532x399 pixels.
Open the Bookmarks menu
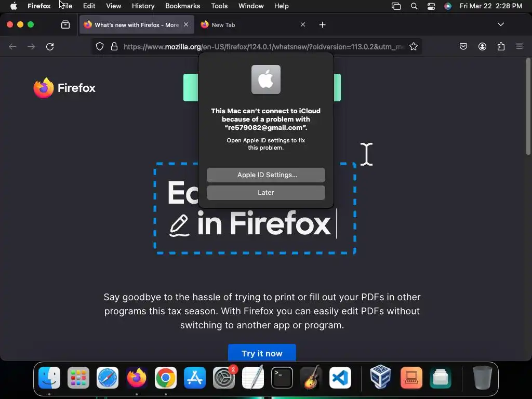click(x=182, y=6)
